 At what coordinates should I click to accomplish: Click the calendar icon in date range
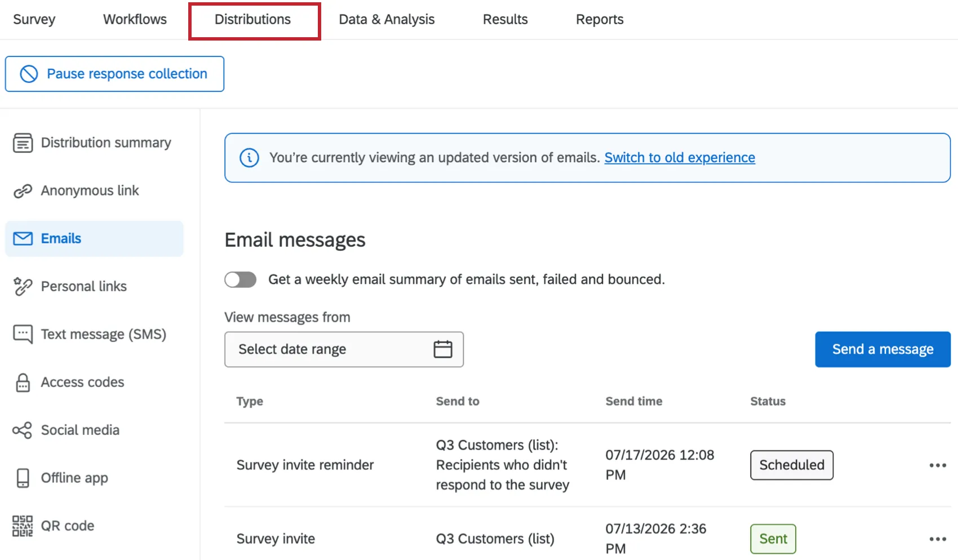[x=443, y=349]
